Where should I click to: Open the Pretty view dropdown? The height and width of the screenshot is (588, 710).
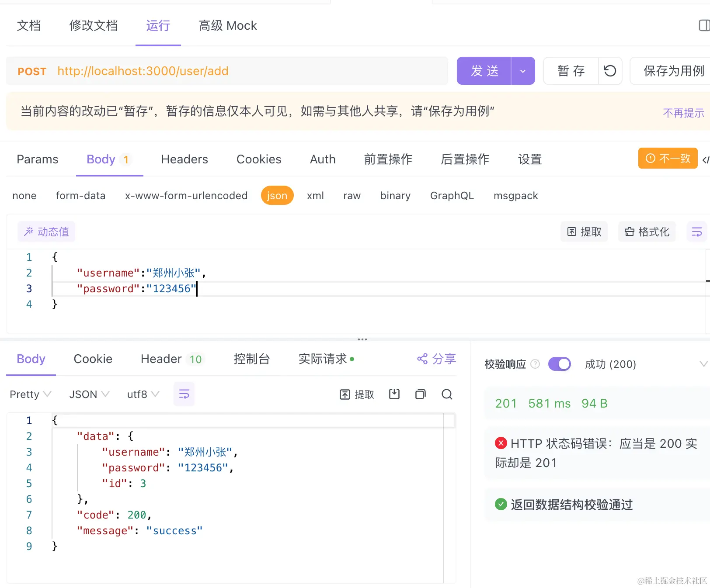(x=31, y=394)
